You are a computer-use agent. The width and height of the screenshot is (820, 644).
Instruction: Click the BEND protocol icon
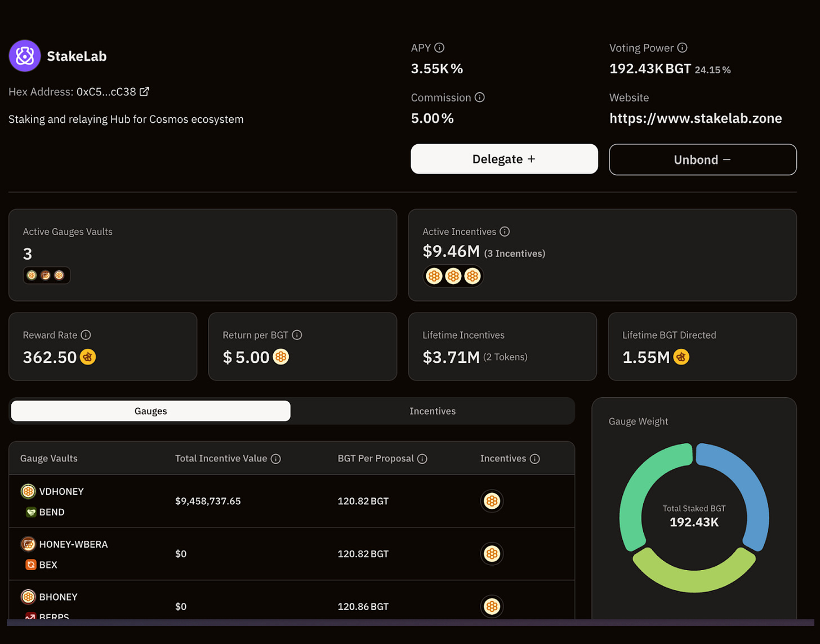pos(31,512)
